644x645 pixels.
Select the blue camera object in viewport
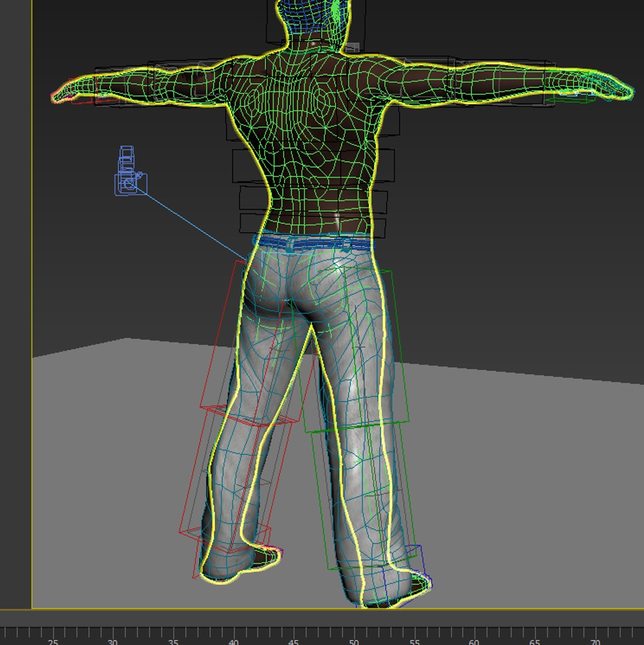130,171
